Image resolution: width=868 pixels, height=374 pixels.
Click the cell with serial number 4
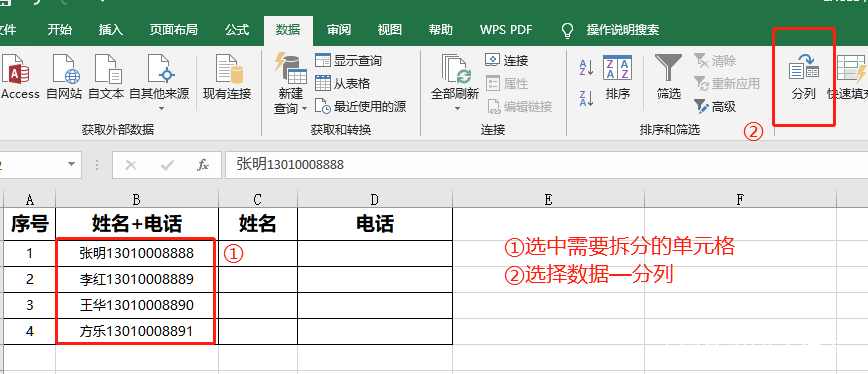[29, 331]
